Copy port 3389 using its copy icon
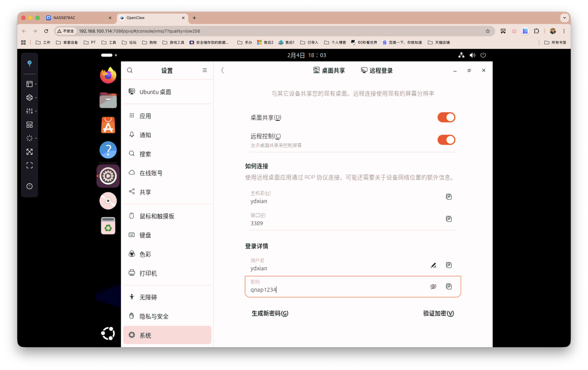The image size is (588, 370). pos(449,219)
